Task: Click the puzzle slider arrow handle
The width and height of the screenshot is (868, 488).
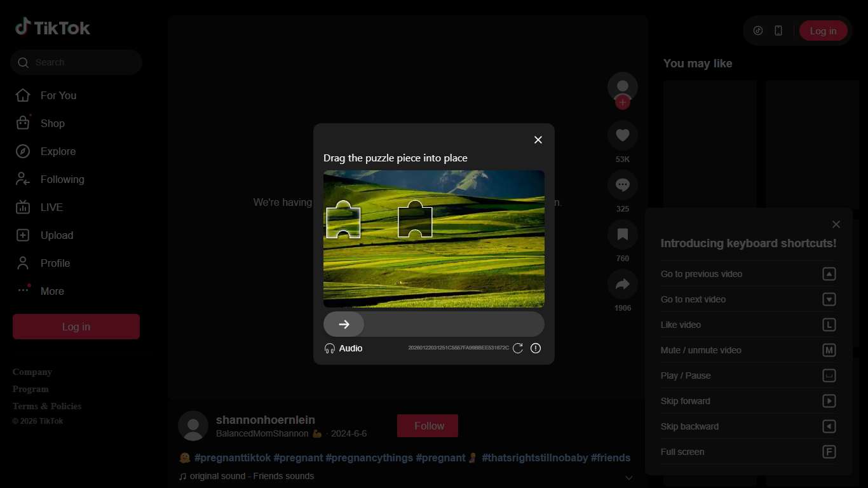Action: coord(344,324)
